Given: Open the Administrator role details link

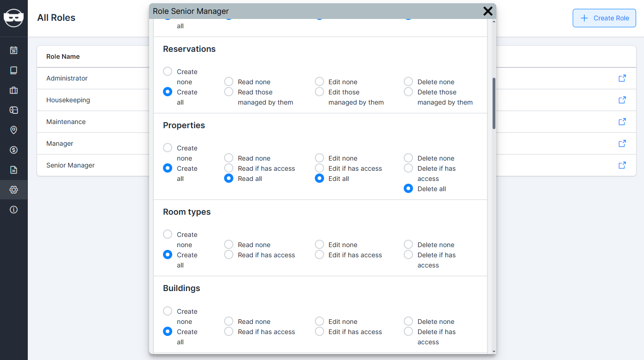Looking at the screenshot, I should tap(622, 78).
